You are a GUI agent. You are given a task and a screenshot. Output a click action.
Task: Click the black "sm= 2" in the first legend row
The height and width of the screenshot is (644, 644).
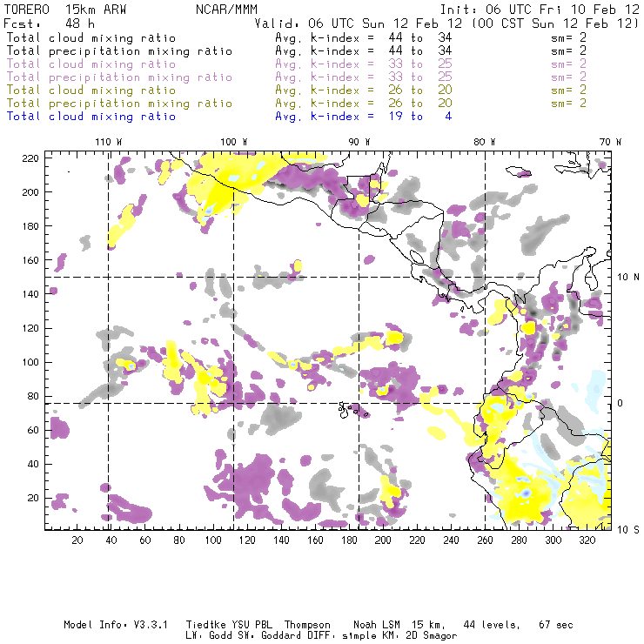568,37
